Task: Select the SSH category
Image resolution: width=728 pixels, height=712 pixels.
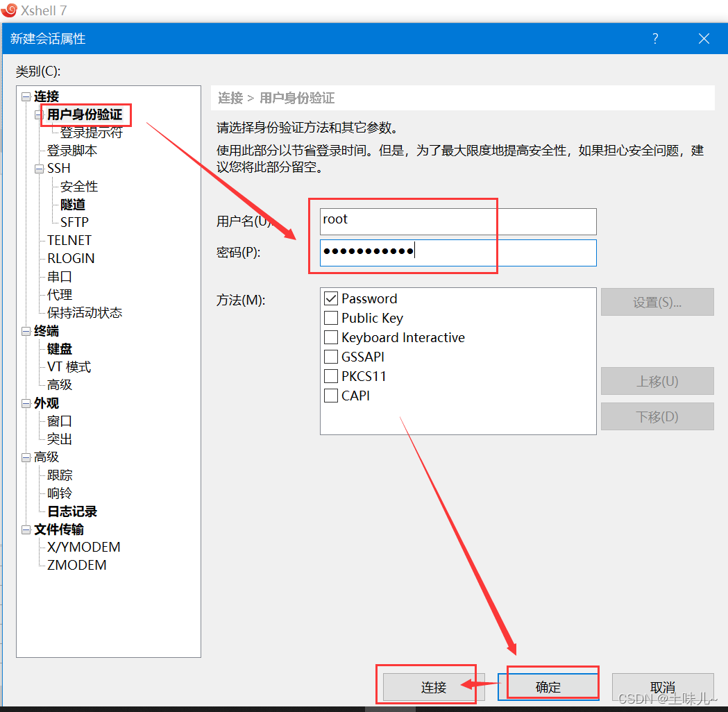Action: [x=59, y=169]
